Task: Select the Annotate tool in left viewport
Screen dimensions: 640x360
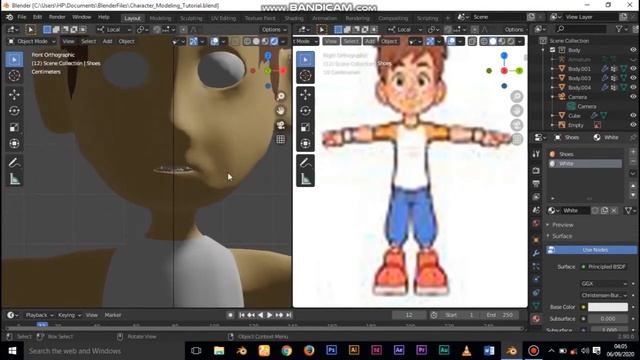Action: click(14, 163)
